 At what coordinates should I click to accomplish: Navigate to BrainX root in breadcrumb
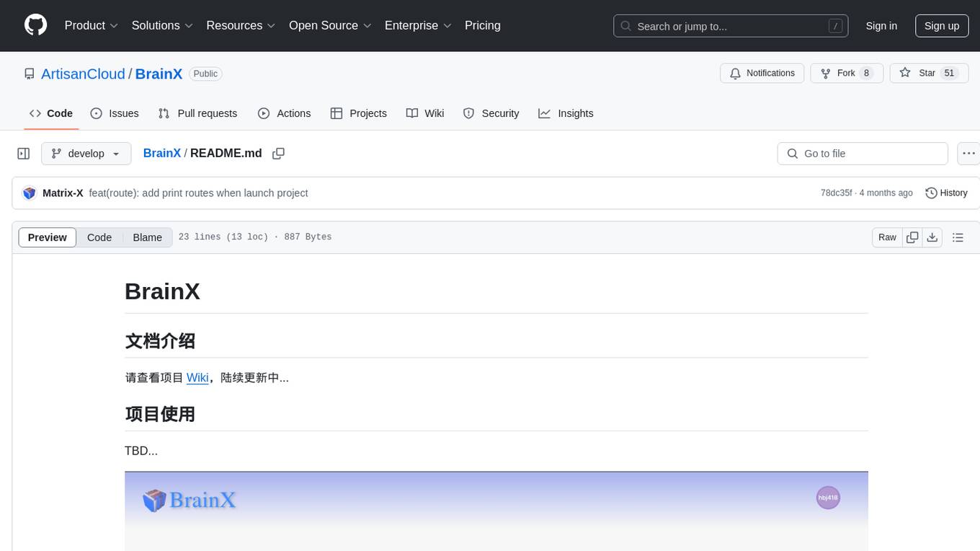(162, 153)
